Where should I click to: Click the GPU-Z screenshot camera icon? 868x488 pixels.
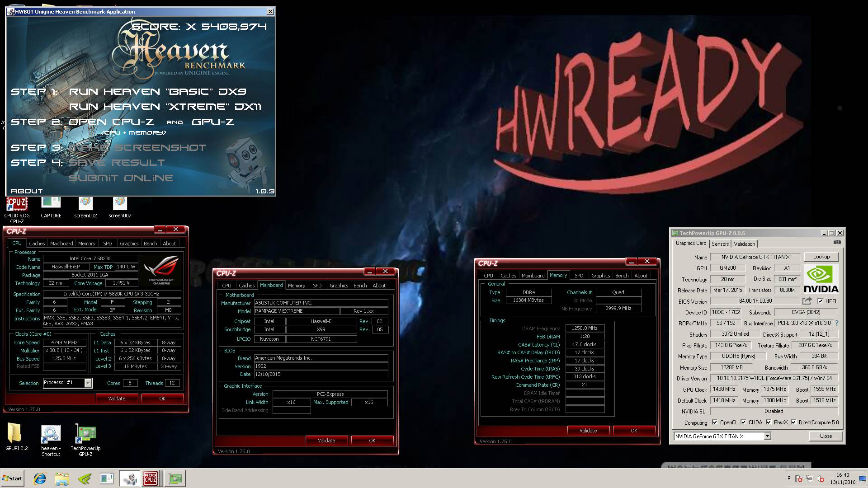point(837,243)
